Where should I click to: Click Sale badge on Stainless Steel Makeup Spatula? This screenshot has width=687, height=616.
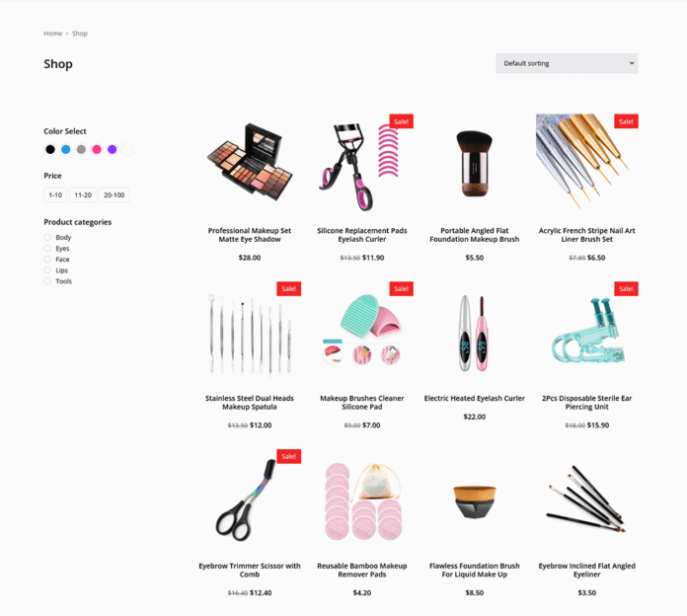[x=289, y=288]
